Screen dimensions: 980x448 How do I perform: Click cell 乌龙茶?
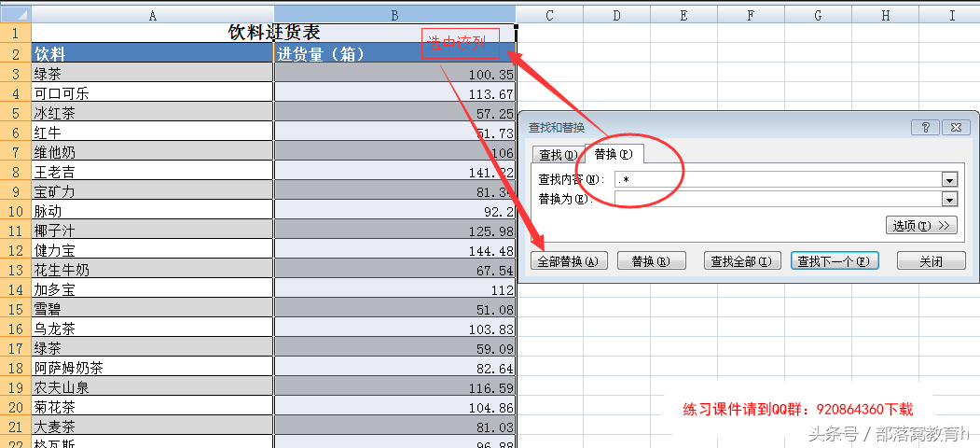point(153,328)
